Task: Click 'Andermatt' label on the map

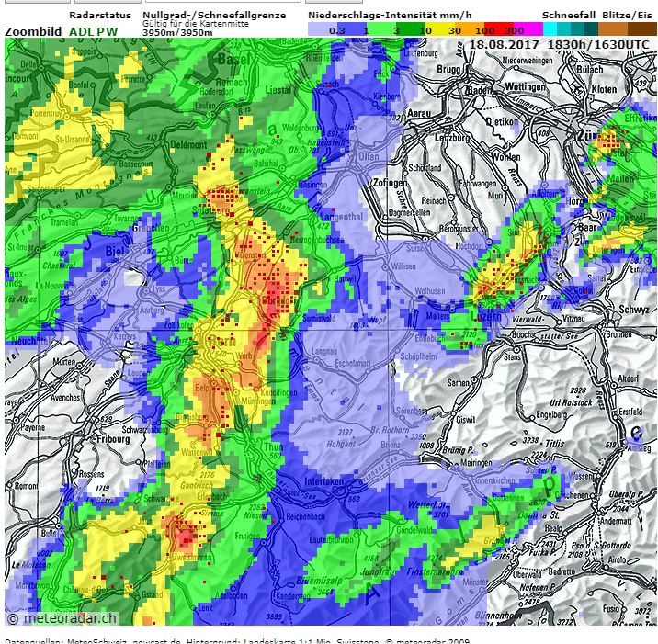Action: tap(615, 521)
